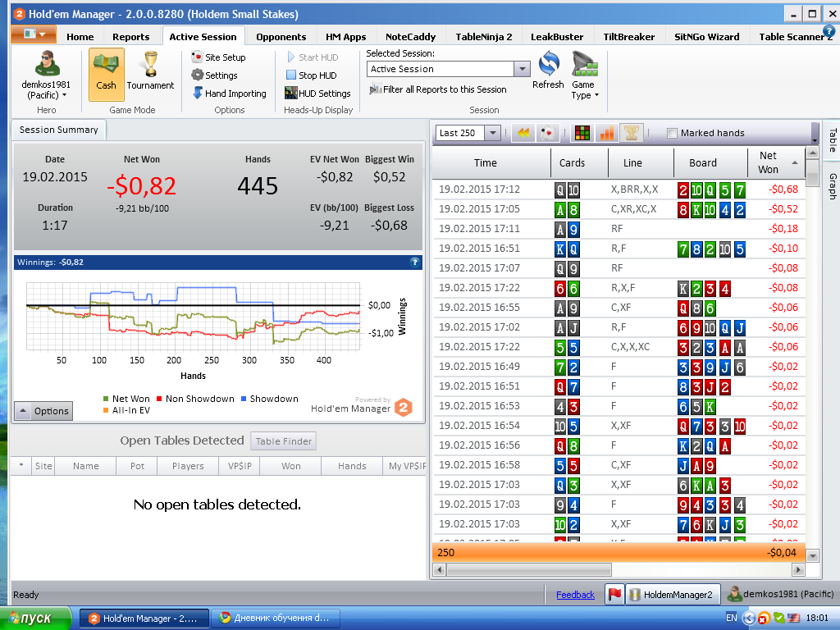This screenshot has height=630, width=840.
Task: Open the Table Scanner 2 tab
Action: (795, 37)
